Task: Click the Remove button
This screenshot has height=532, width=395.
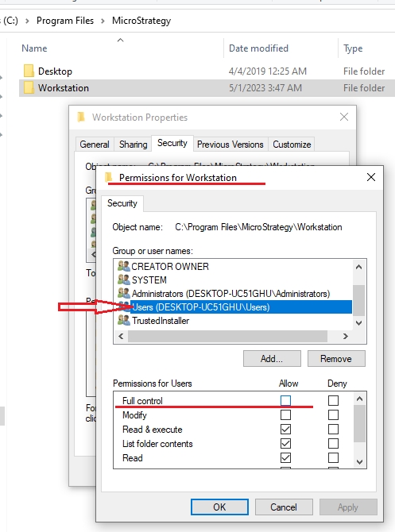Action: click(x=336, y=359)
